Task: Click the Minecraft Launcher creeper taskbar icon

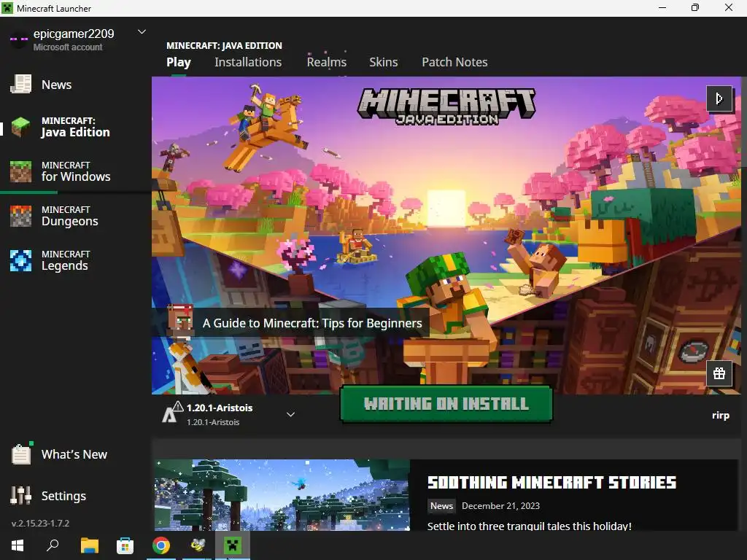Action: coord(233,545)
